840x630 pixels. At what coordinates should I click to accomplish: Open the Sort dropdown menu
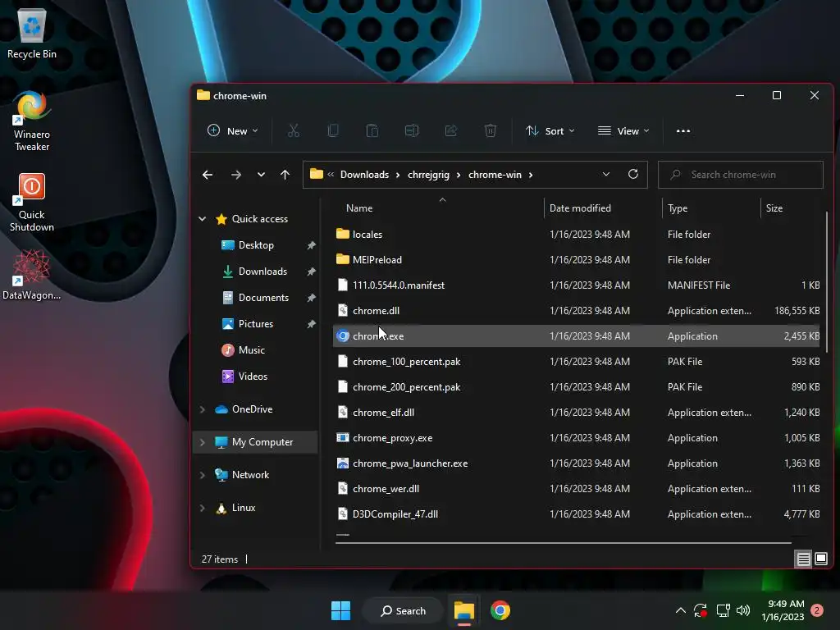(550, 130)
